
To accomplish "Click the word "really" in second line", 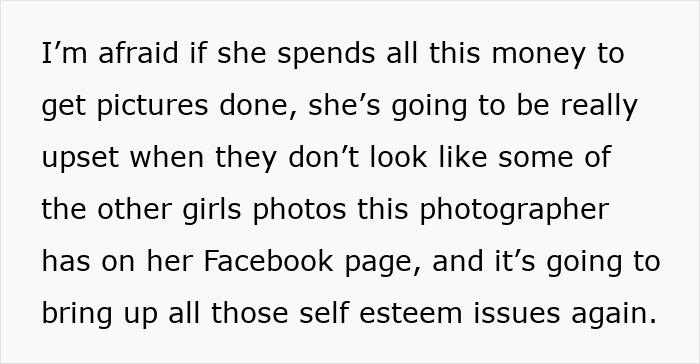I will coord(599,106).
